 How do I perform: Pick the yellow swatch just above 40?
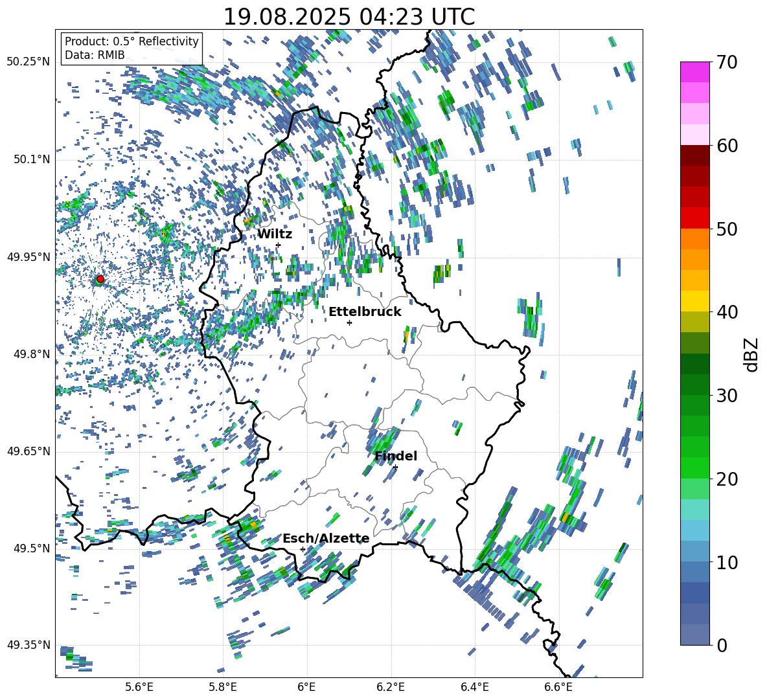(694, 301)
